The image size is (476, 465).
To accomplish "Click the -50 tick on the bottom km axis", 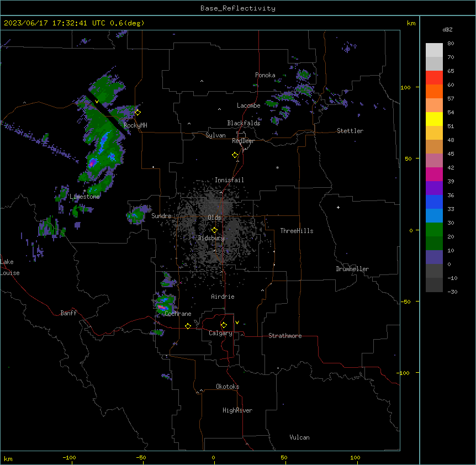I will [141, 457].
